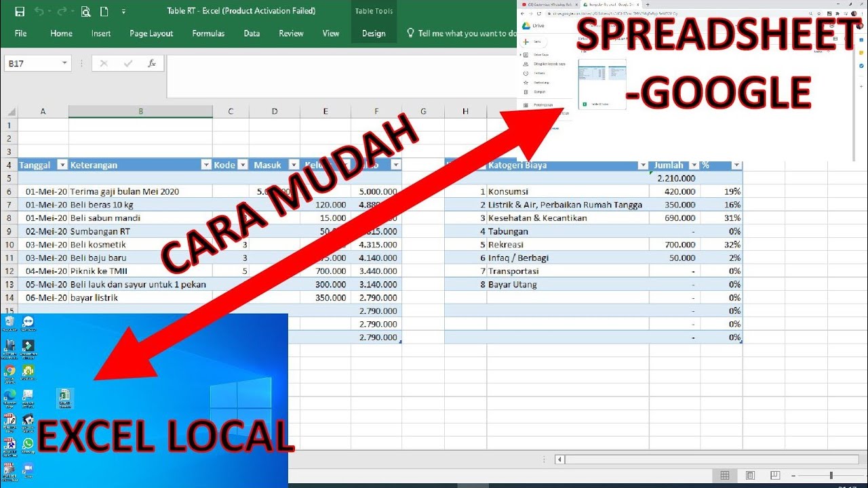868x488 pixels.
Task: Click cell 'Bayar Utang'
Action: [x=568, y=285]
